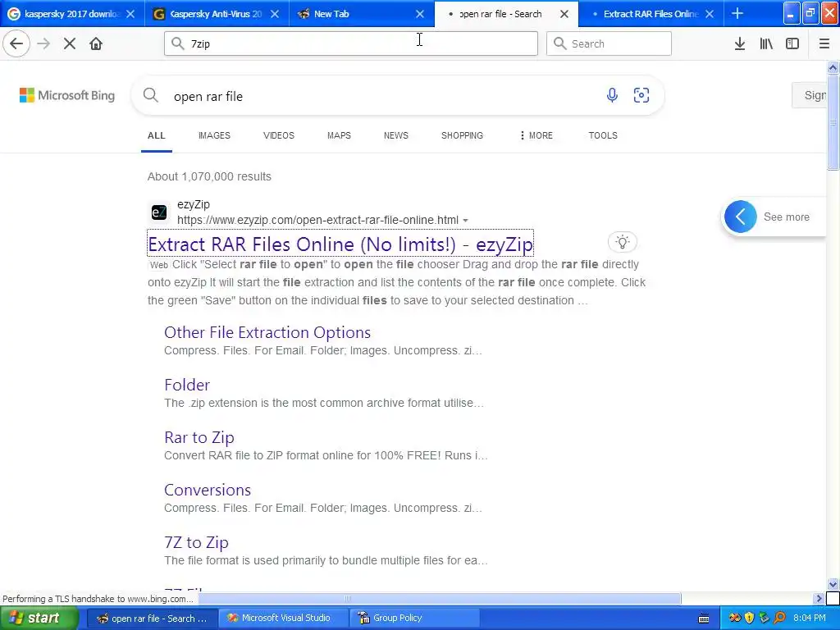Screen dimensions: 840x630
Task: Switch to Microsoft Visual Studio taskbar item
Action: 284,618
